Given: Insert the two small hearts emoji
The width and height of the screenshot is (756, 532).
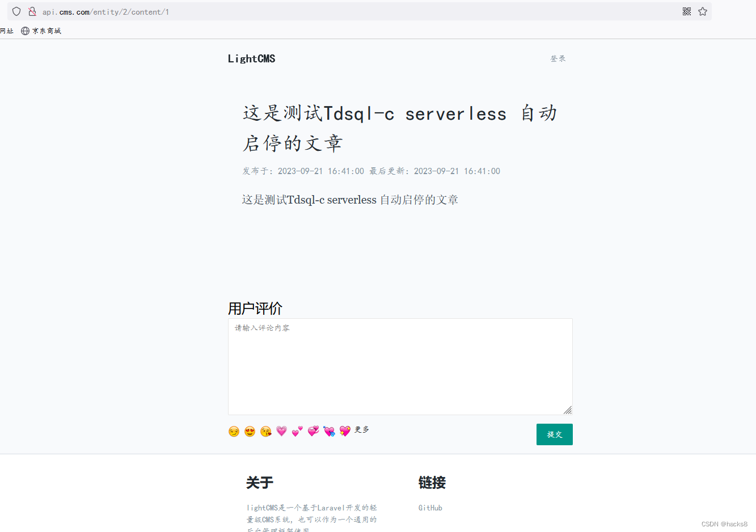Looking at the screenshot, I should (297, 432).
